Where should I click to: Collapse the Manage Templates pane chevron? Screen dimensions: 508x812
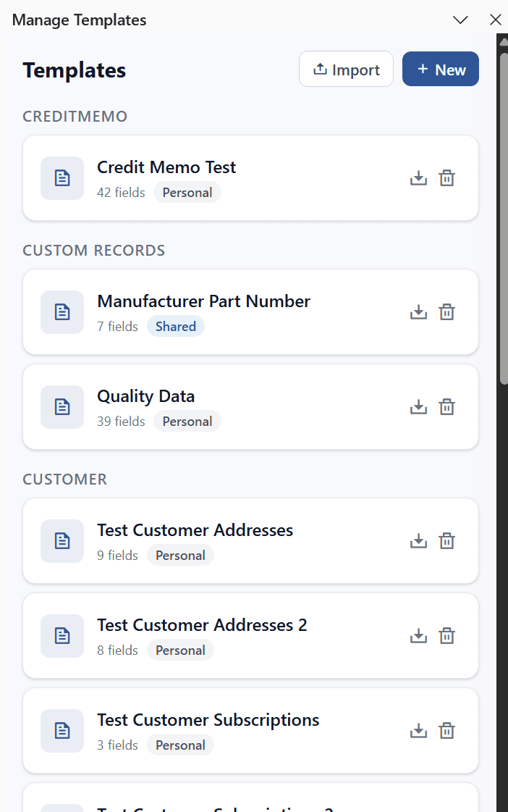tap(460, 20)
